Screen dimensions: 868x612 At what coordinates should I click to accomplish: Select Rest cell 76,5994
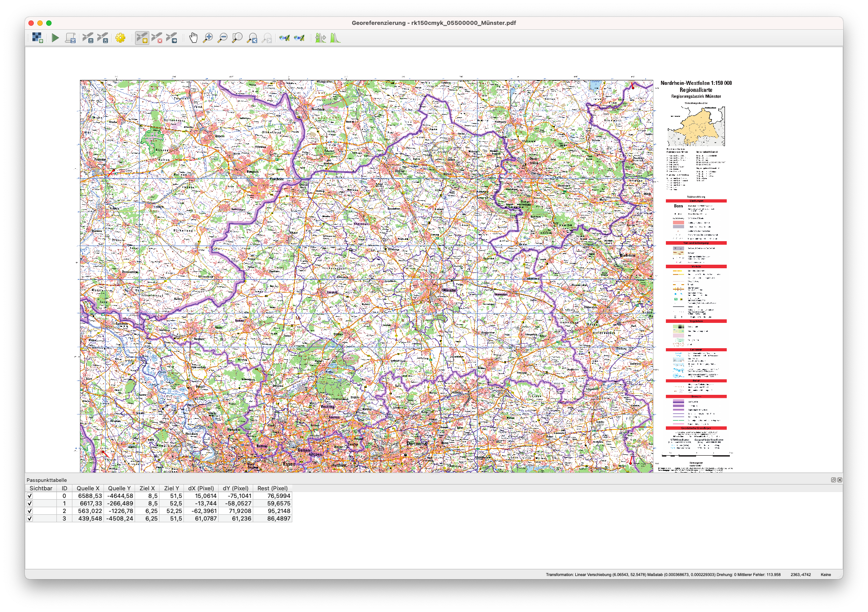click(x=272, y=496)
